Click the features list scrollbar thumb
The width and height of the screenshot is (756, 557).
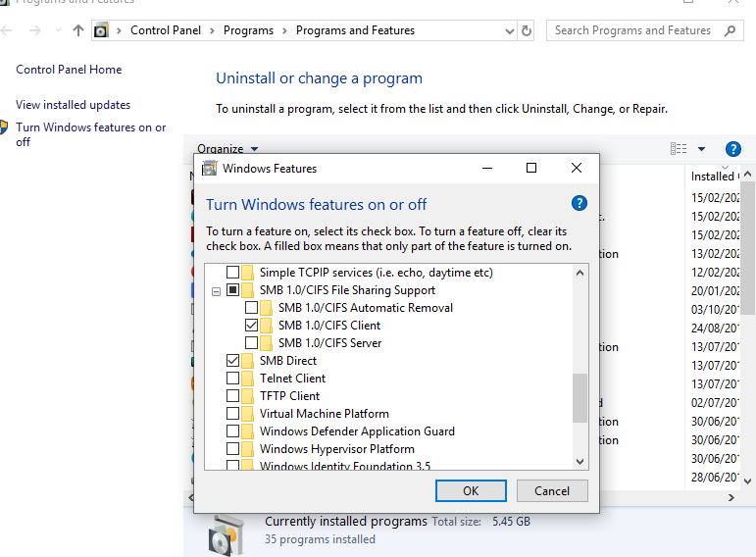pos(580,398)
